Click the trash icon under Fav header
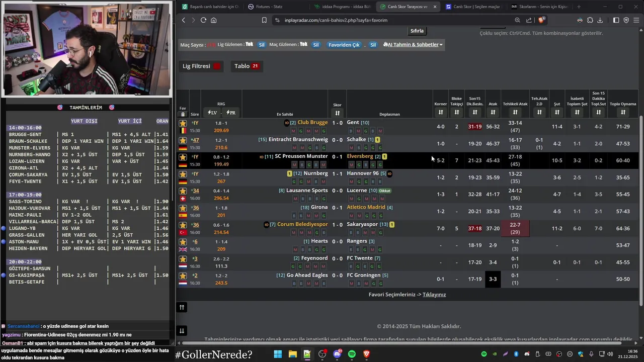Viewport: 644px width, 362px height. click(183, 114)
